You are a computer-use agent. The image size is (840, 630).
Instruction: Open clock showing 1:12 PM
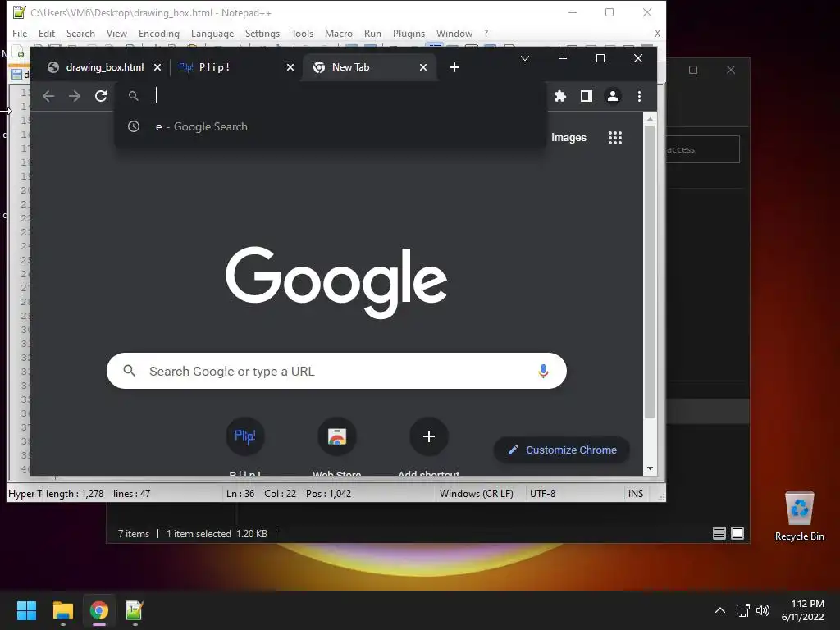point(802,610)
